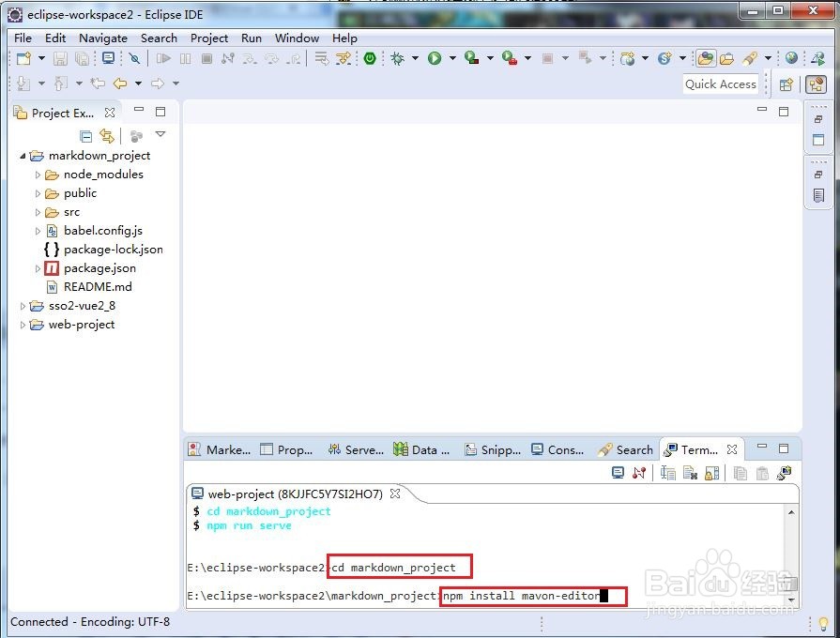The image size is (840, 638).
Task: Select the active perspective button
Action: coord(816,84)
